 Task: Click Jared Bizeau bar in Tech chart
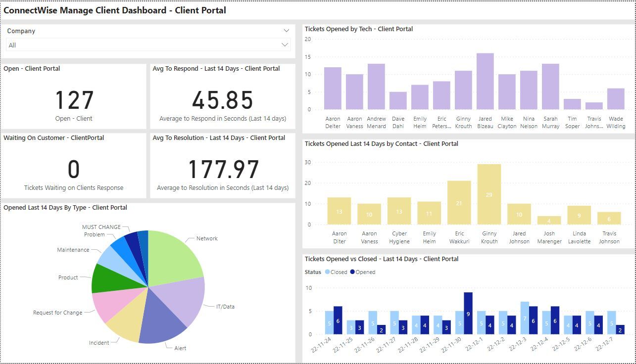[485, 81]
